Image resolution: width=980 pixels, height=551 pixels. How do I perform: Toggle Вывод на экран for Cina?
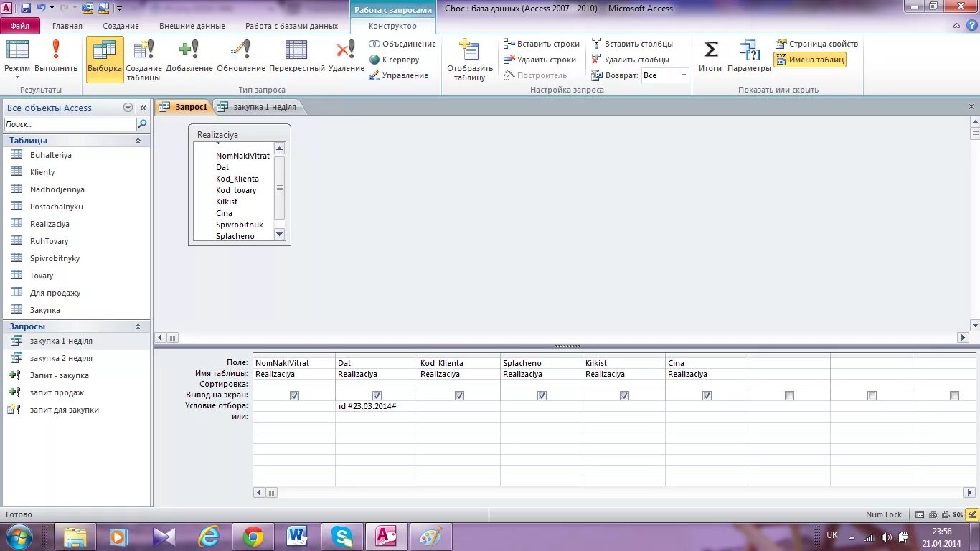point(707,395)
